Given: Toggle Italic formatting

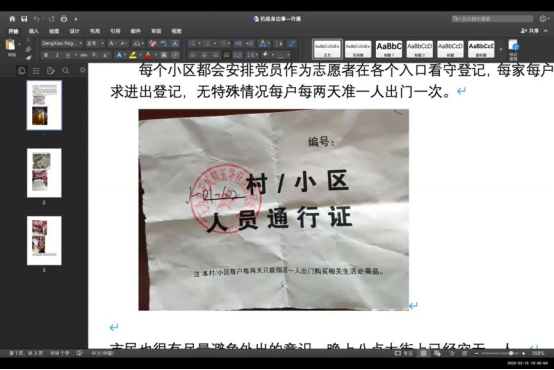Looking at the screenshot, I should (x=57, y=55).
